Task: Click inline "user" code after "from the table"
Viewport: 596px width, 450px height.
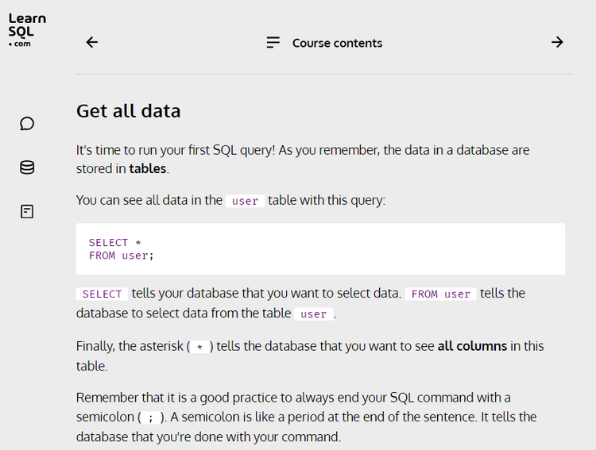Action: 314,314
